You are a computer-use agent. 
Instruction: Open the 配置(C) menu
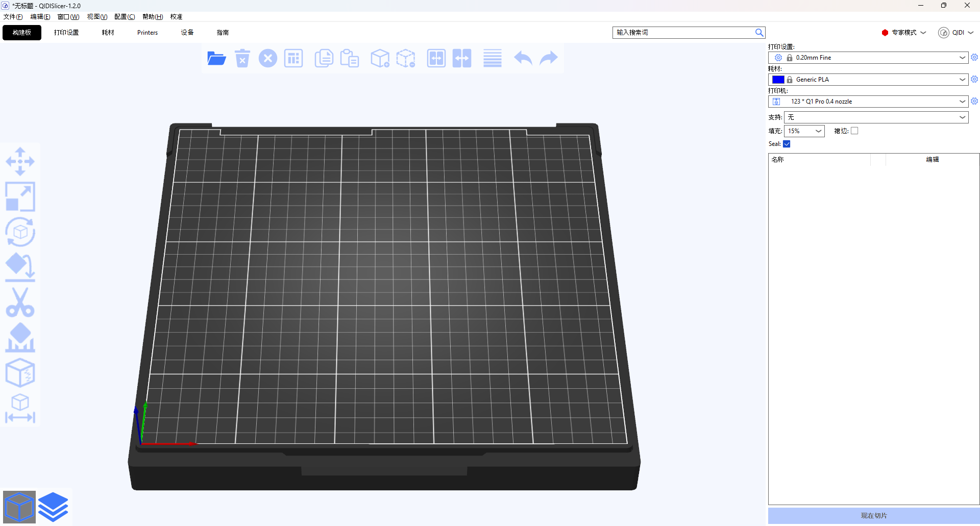(125, 17)
